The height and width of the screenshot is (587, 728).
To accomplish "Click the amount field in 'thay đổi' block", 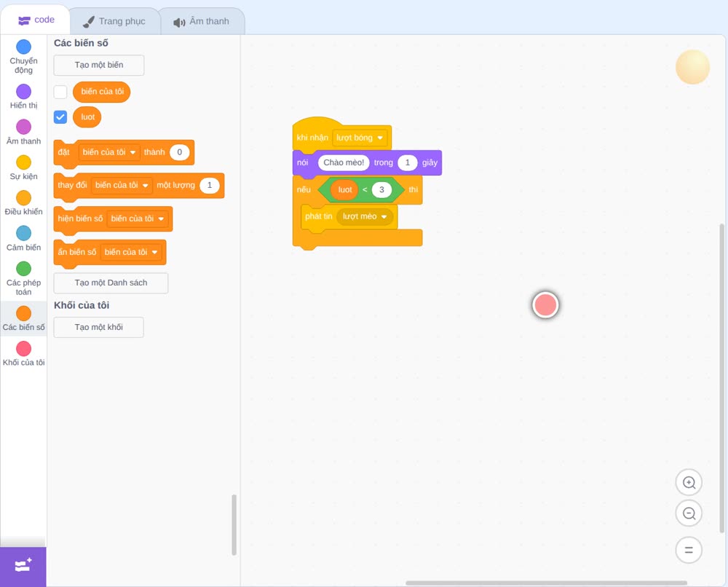I will pyautogui.click(x=210, y=185).
